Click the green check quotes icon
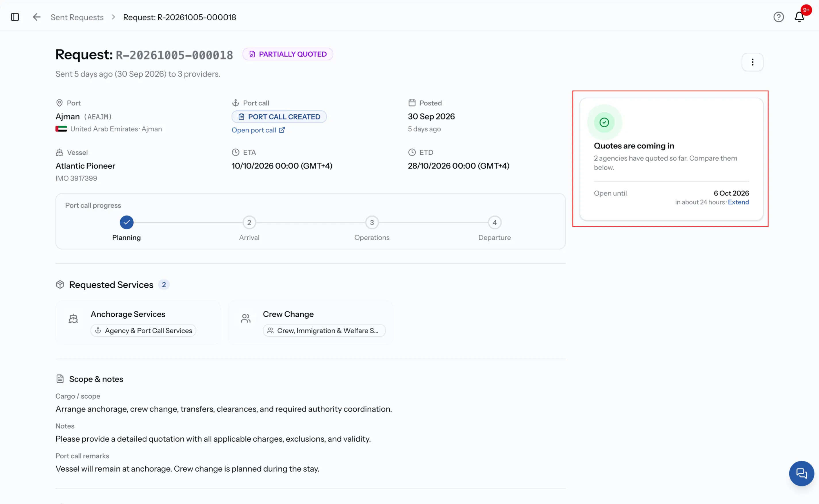This screenshot has height=504, width=819. pyautogui.click(x=604, y=122)
